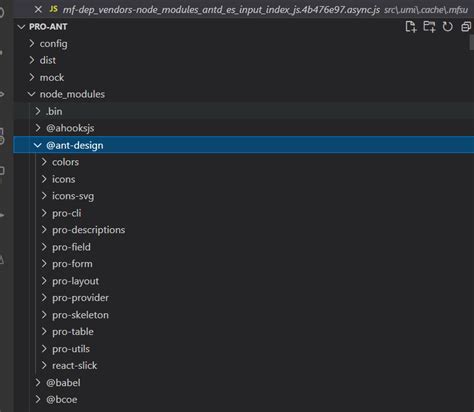Select the .bin folder name

(x=54, y=111)
